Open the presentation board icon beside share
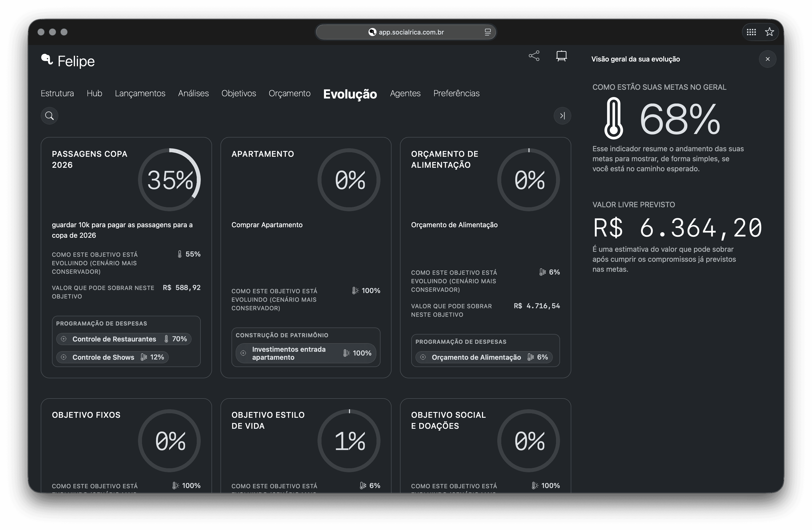This screenshot has height=530, width=812. click(x=561, y=56)
